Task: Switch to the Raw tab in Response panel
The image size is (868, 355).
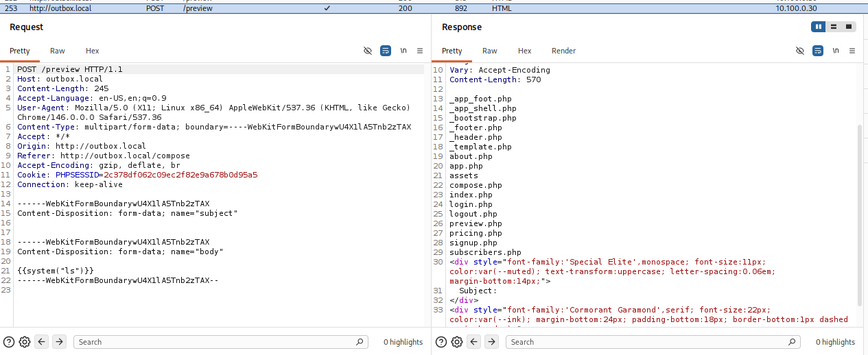Action: (x=490, y=51)
